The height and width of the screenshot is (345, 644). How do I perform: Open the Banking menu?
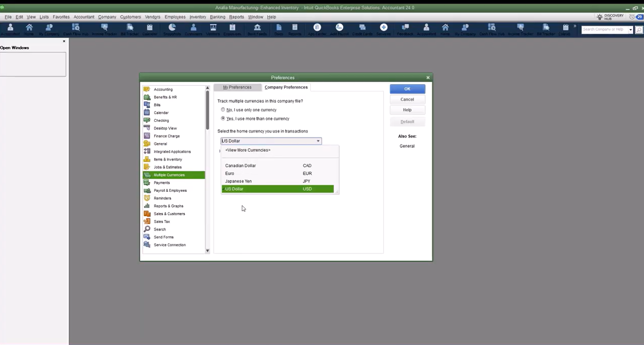[217, 17]
